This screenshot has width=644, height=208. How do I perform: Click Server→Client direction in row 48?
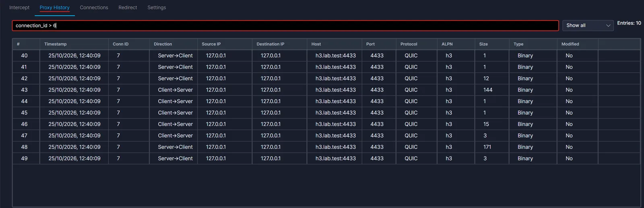click(x=175, y=147)
